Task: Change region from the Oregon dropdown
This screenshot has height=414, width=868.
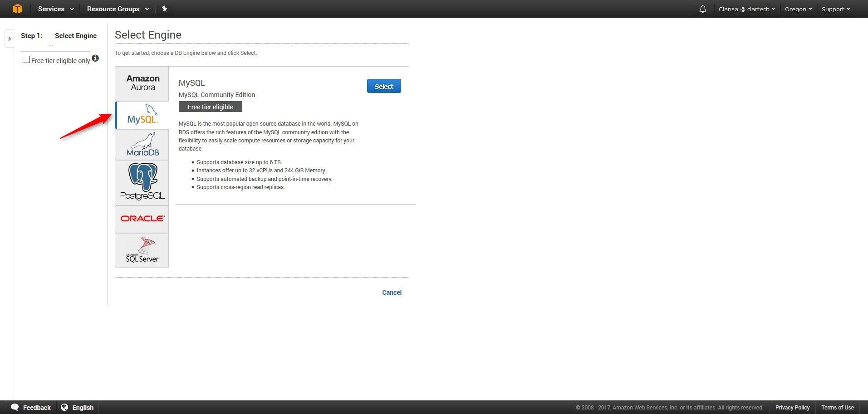Action: pyautogui.click(x=798, y=9)
